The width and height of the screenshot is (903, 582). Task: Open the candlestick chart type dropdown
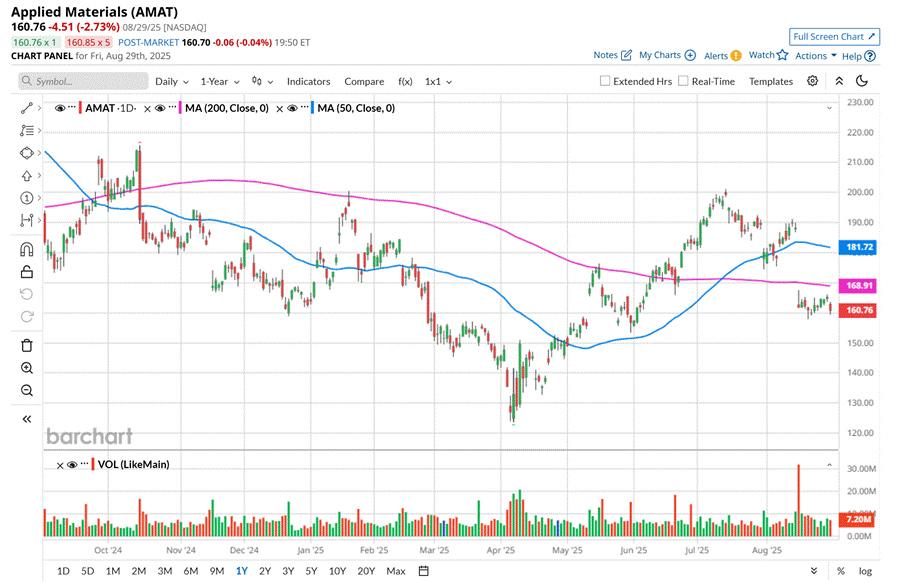[x=262, y=82]
